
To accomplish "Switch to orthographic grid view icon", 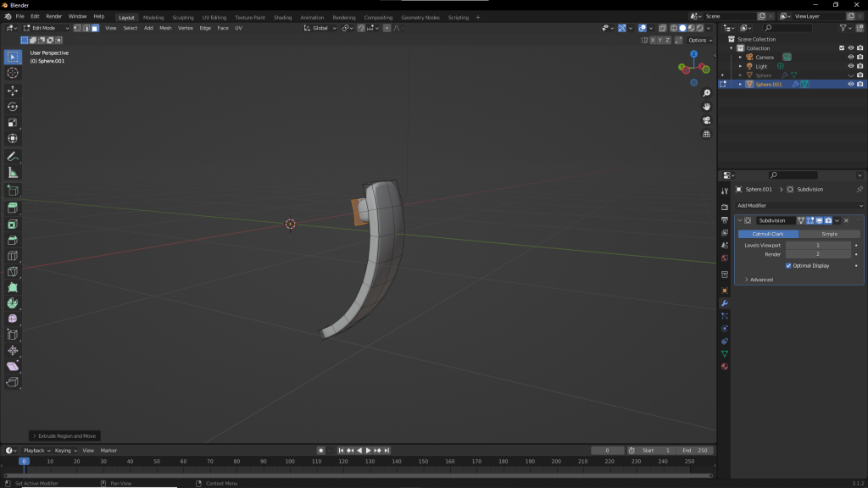I will pos(707,134).
